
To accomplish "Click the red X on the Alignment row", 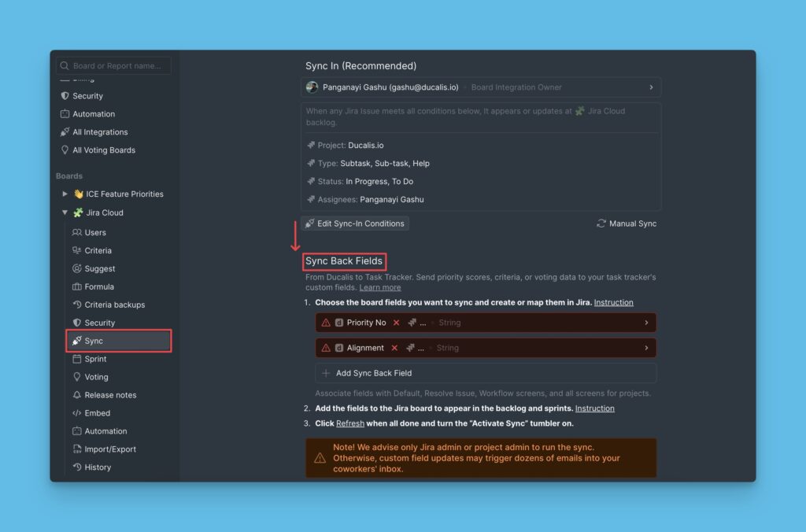I will click(x=394, y=348).
